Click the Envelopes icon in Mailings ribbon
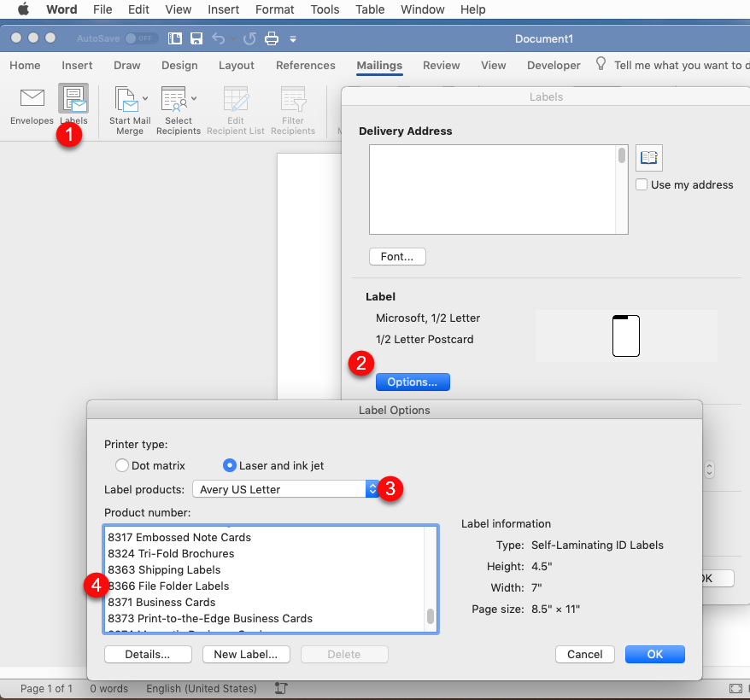The width and height of the screenshot is (750, 700). pos(32,98)
